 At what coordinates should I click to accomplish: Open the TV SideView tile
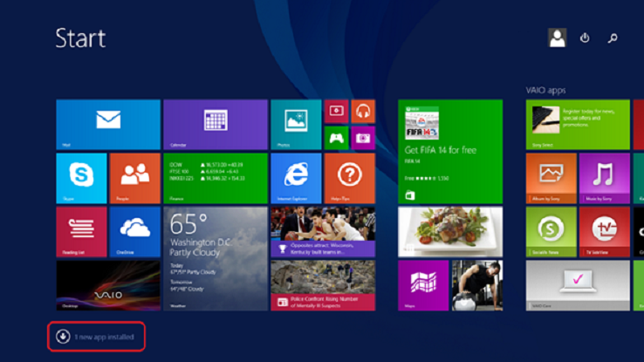[x=605, y=232]
